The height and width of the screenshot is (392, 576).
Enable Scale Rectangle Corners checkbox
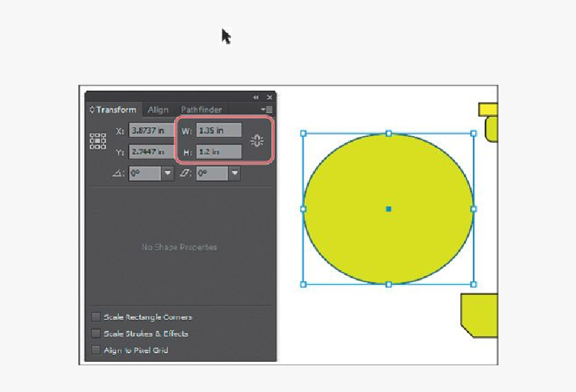(x=96, y=317)
